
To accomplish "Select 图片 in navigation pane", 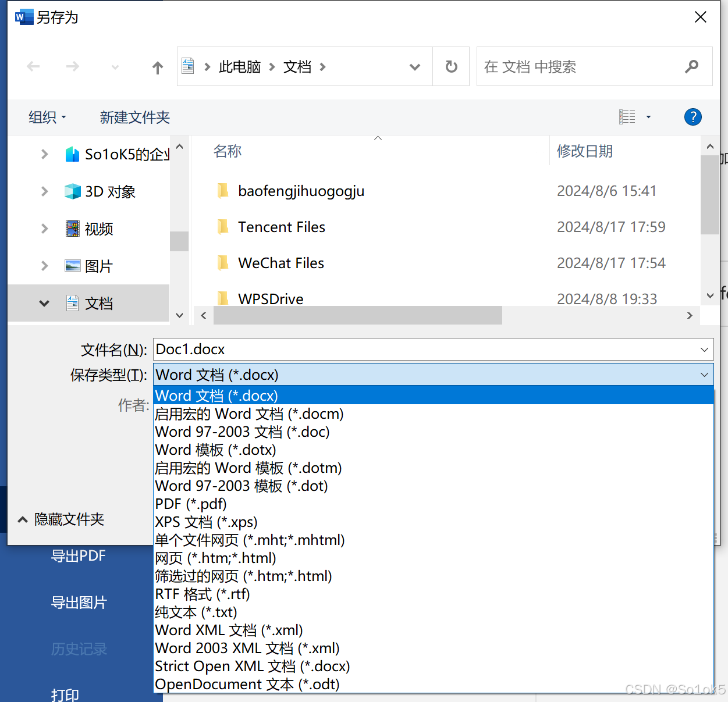I will click(x=88, y=266).
